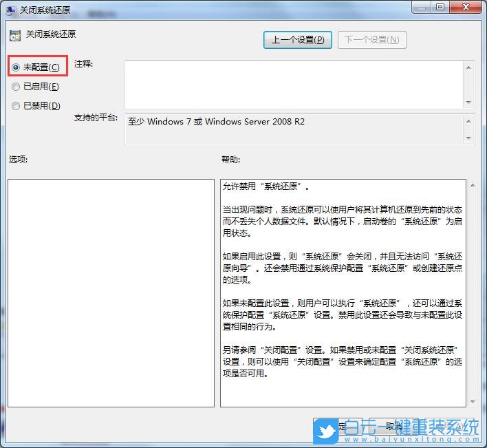Click help text 允许禁用“系统还原”
The width and height of the screenshot is (487, 448).
pyautogui.click(x=266, y=186)
